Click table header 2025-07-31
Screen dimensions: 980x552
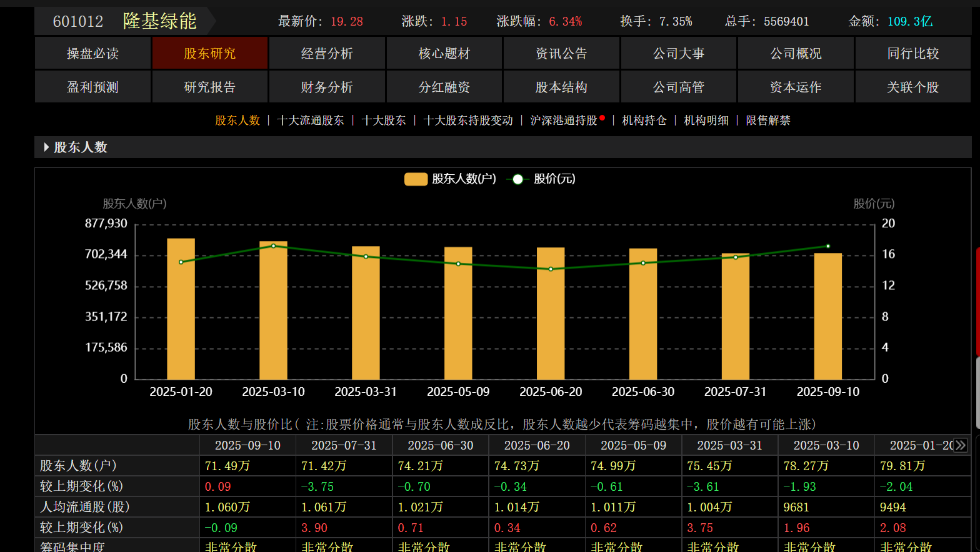[x=344, y=445]
